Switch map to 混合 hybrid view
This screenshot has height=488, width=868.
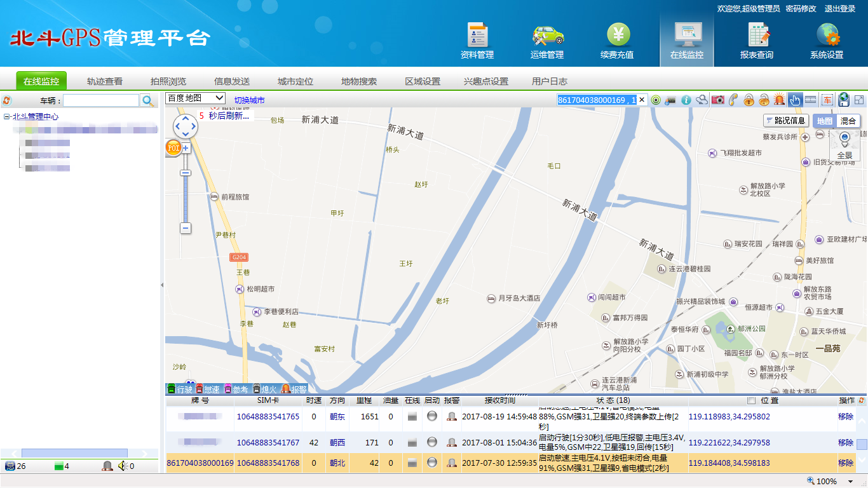[x=848, y=121]
